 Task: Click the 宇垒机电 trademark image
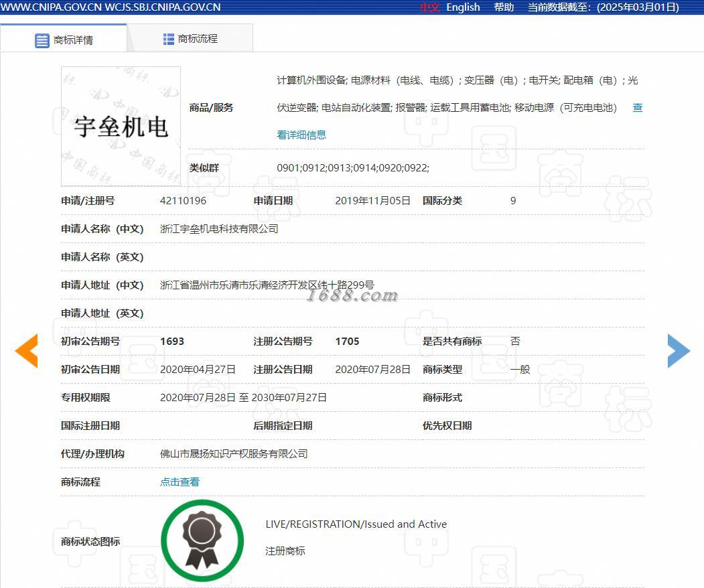click(121, 126)
